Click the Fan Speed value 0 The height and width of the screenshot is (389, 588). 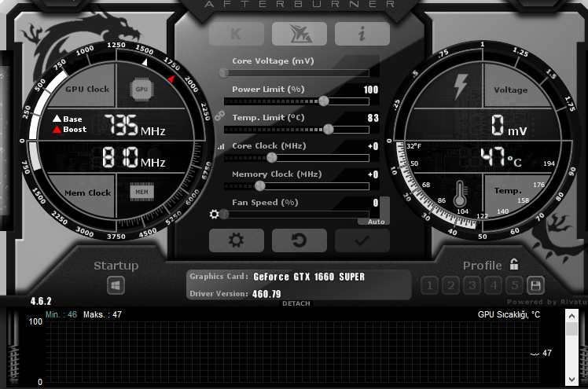[x=376, y=203]
